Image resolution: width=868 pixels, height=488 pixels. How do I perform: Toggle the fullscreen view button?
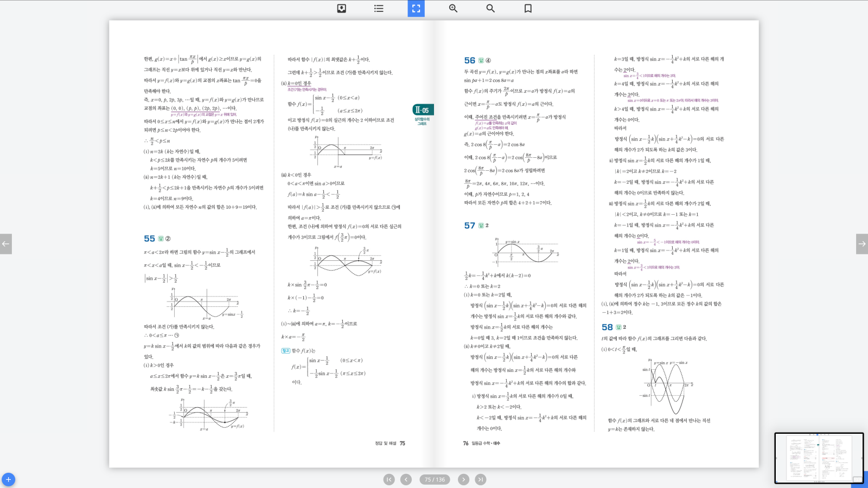tap(416, 8)
